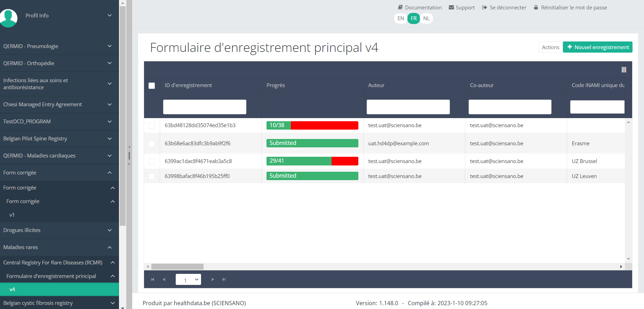Click the logout icon next to Se déconnecter

coord(484,7)
